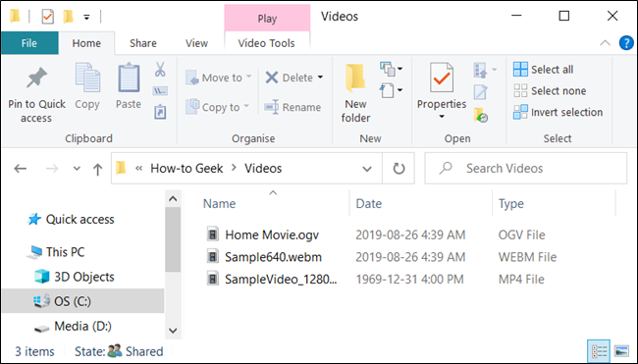Image resolution: width=638 pixels, height=364 pixels.
Task: Sort by Date column header
Action: [x=369, y=203]
